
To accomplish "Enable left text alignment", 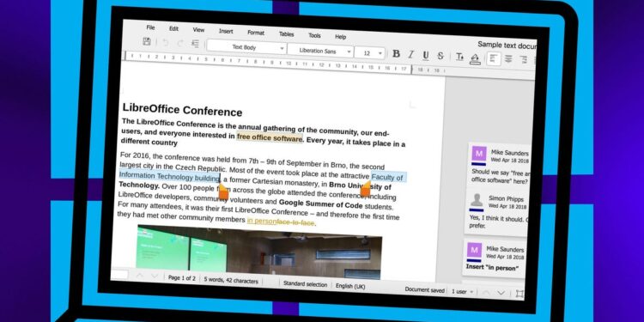I will click(x=493, y=58).
